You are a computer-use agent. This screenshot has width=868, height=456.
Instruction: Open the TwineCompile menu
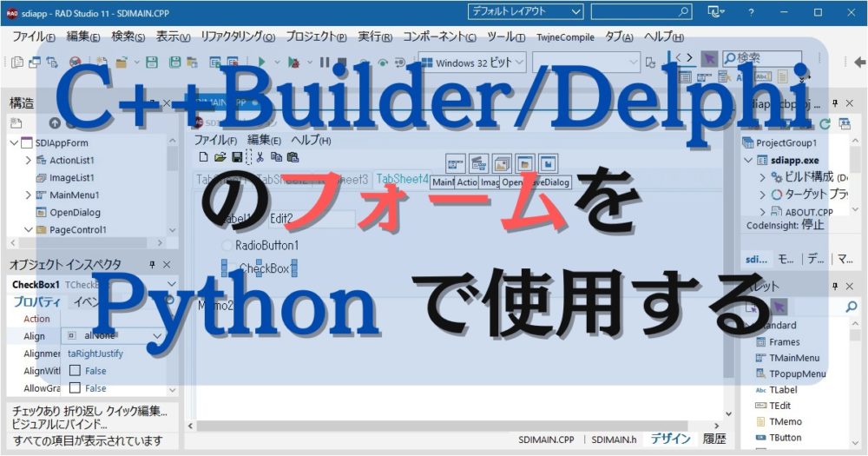click(565, 37)
